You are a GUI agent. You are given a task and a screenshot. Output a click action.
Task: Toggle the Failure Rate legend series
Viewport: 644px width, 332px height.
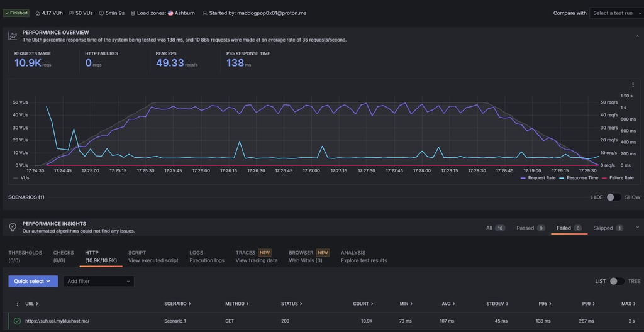618,178
